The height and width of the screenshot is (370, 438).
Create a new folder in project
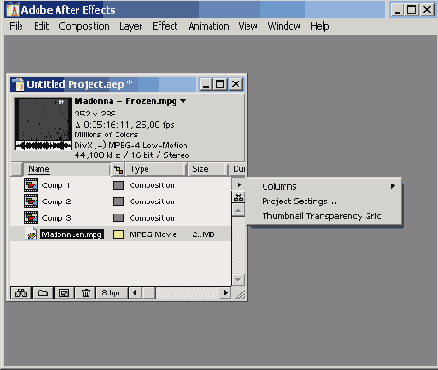[x=43, y=293]
